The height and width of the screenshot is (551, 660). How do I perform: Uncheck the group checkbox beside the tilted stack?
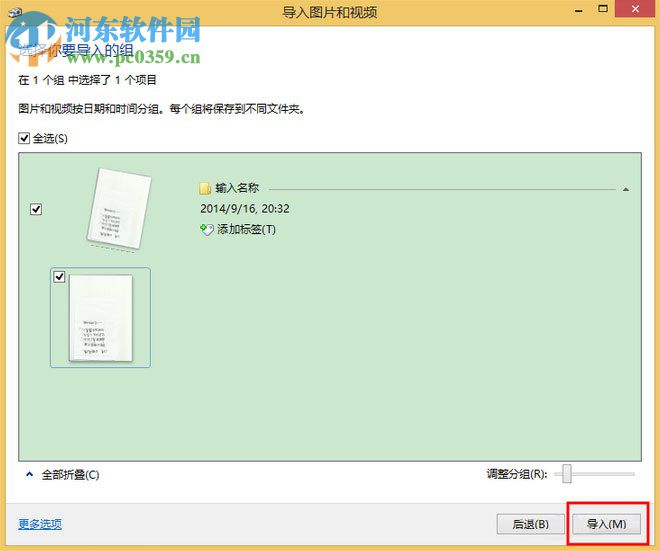(36, 209)
